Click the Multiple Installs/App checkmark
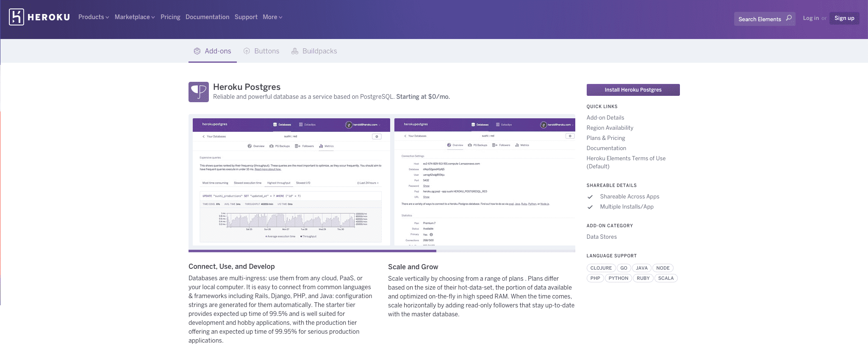 click(x=590, y=207)
